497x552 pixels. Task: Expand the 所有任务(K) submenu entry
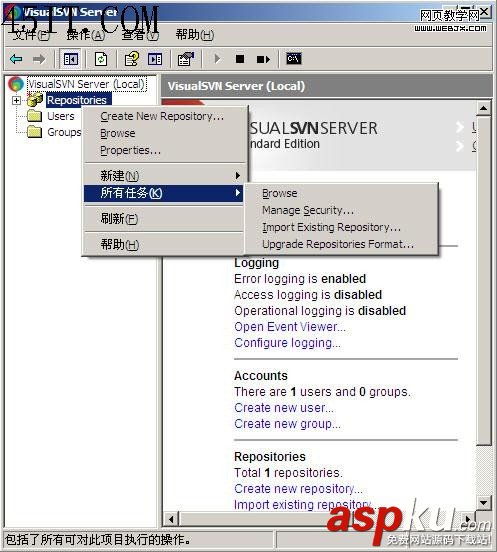point(163,193)
